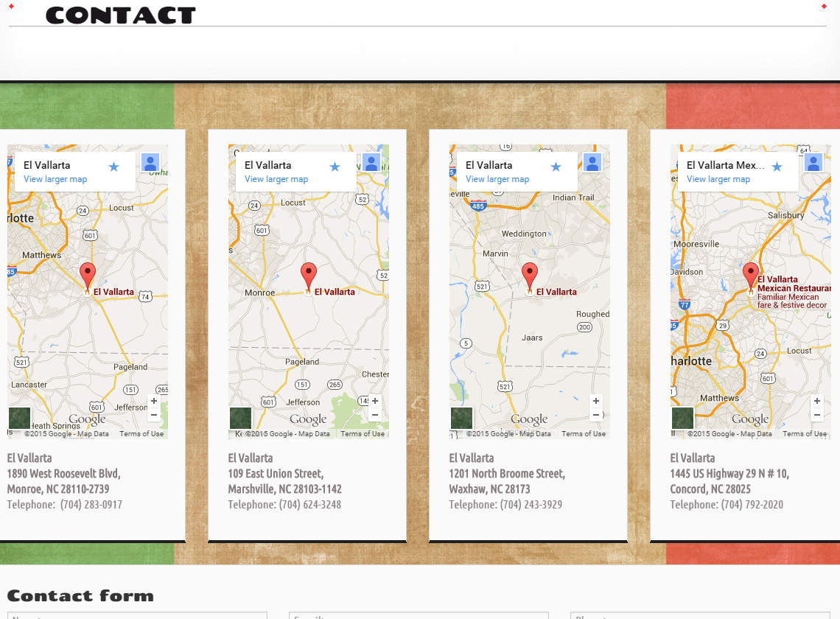Open Terms of Use on Concord map
The image size is (840, 619).
coord(805,433)
